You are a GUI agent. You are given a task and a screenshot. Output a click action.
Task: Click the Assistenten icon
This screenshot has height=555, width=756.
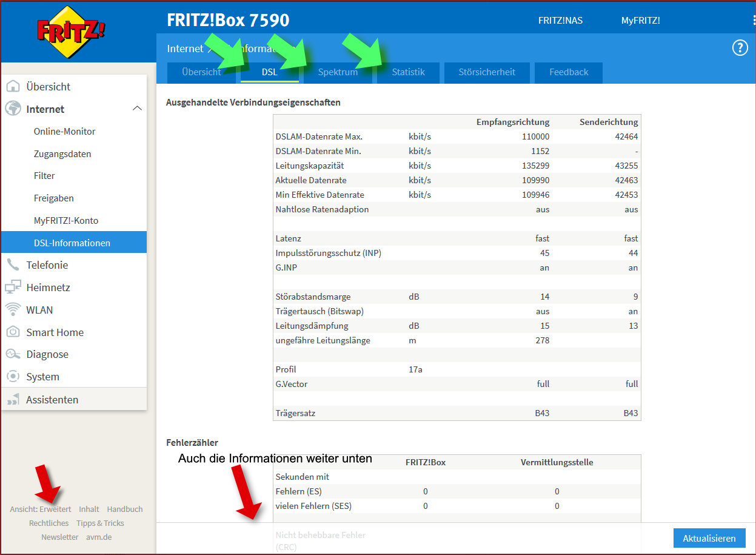click(13, 400)
